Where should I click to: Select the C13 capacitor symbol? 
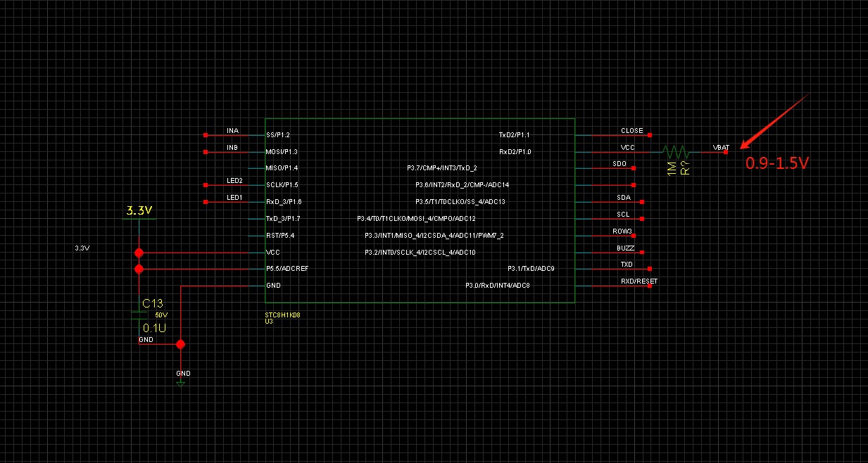coord(139,315)
